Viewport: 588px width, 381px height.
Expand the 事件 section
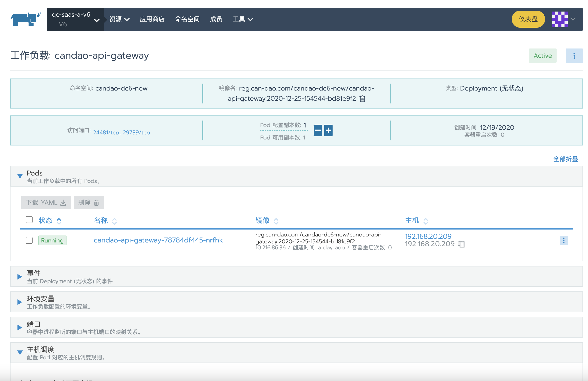click(x=20, y=277)
